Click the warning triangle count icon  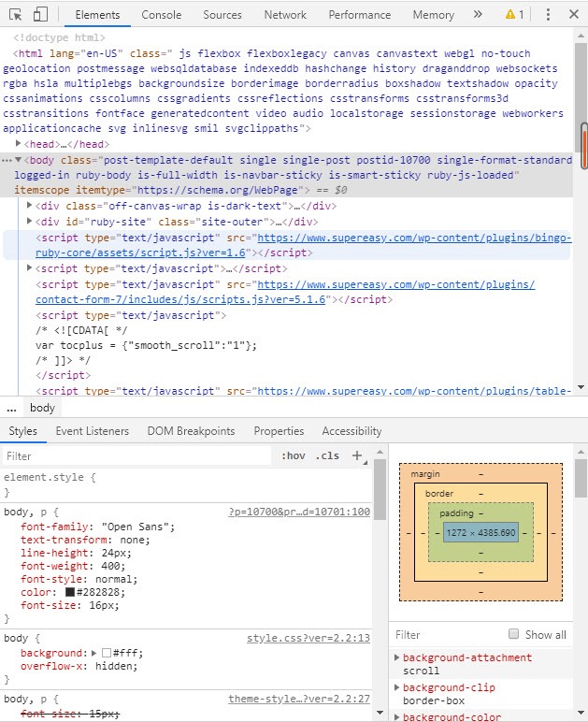(x=514, y=15)
